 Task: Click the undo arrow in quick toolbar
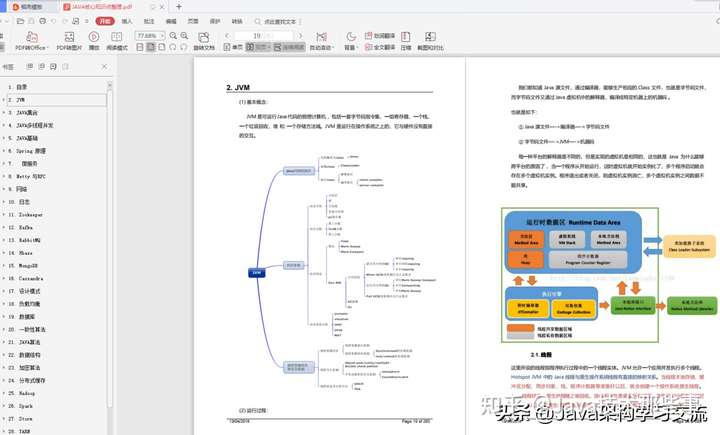tap(54, 21)
